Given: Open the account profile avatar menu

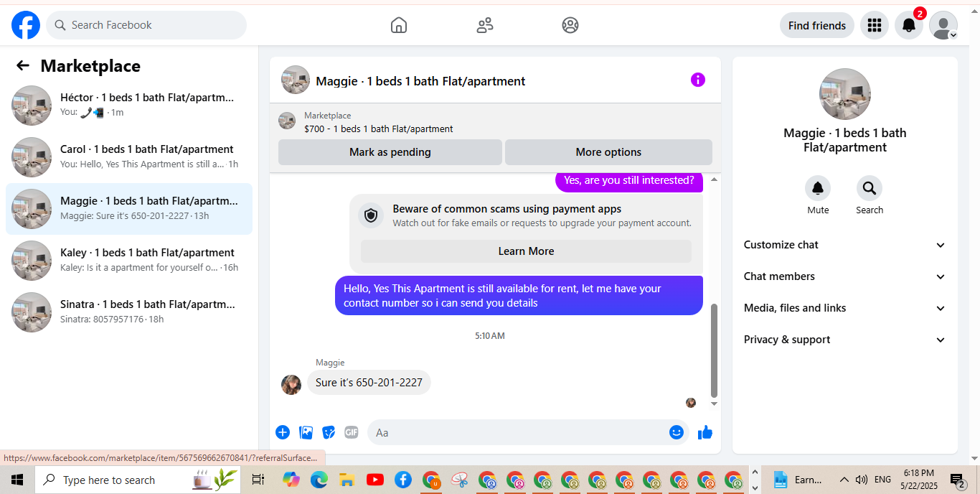Looking at the screenshot, I should [x=943, y=25].
